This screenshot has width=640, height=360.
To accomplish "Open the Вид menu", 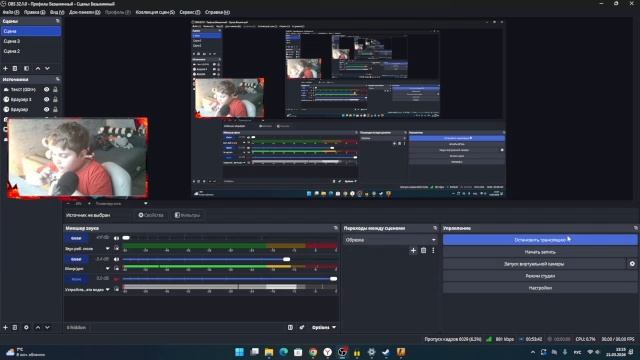I will tap(57, 12).
